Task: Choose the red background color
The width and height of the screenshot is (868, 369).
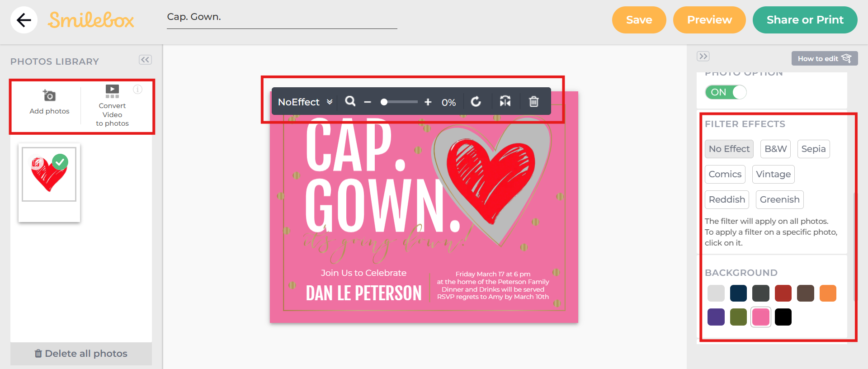Action: point(783,293)
